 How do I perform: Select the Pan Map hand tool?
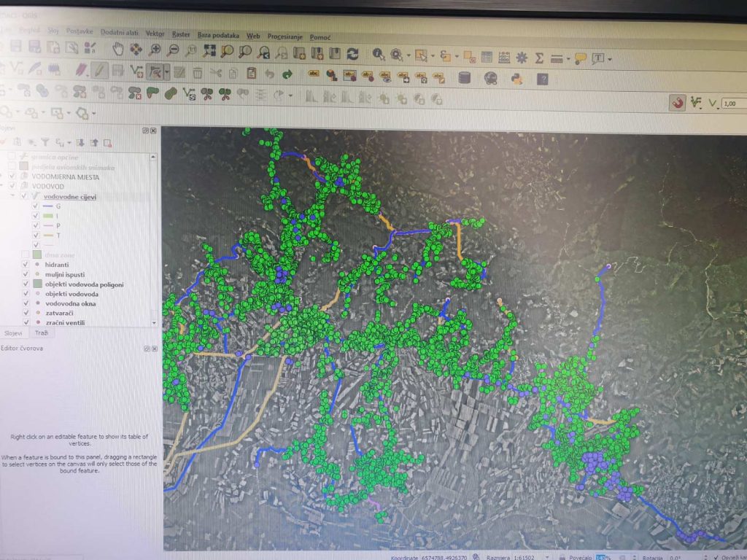pos(117,48)
